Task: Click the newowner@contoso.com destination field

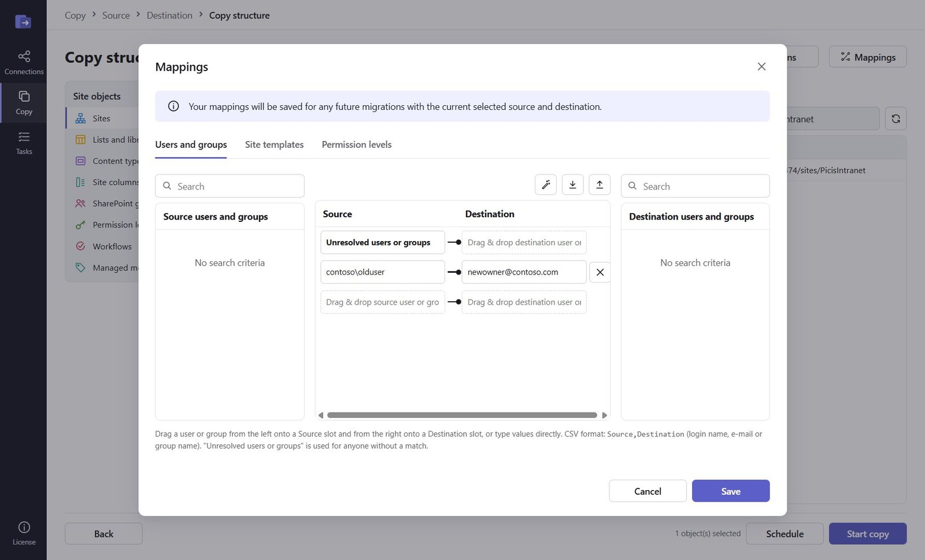Action: 524,272
